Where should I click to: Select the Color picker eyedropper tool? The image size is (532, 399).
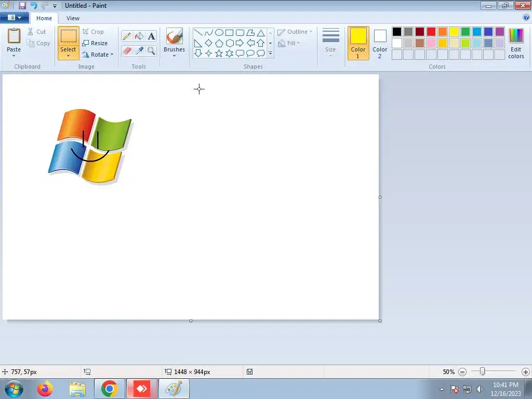139,51
